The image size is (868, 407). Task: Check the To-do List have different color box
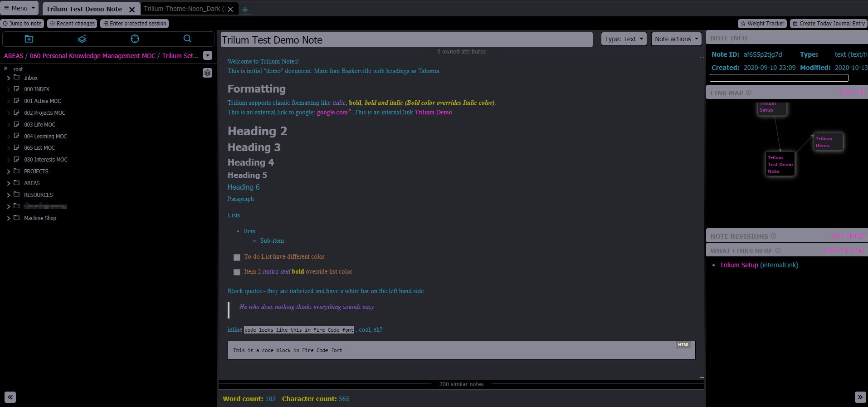coord(237,257)
